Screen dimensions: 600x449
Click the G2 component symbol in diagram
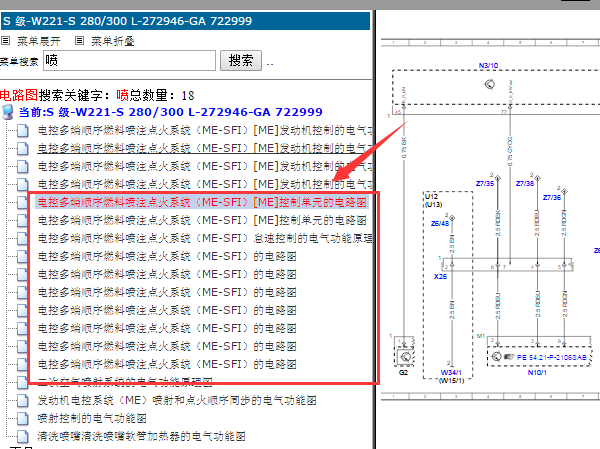[x=405, y=356]
